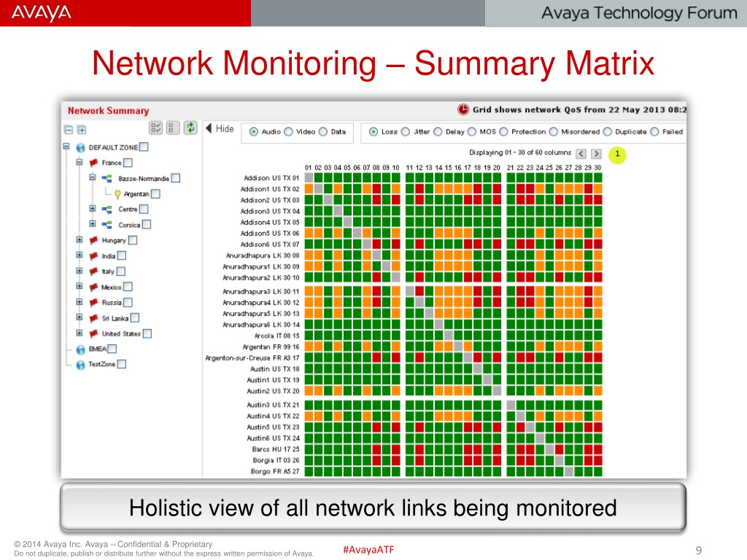Screen dimensions: 747x560
Task: Click the EMEA globe icon
Action: pyautogui.click(x=80, y=349)
